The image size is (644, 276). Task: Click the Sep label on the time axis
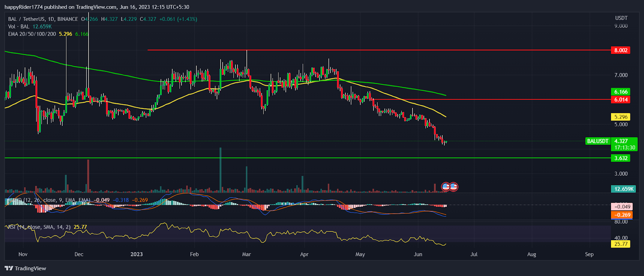[x=589, y=254]
